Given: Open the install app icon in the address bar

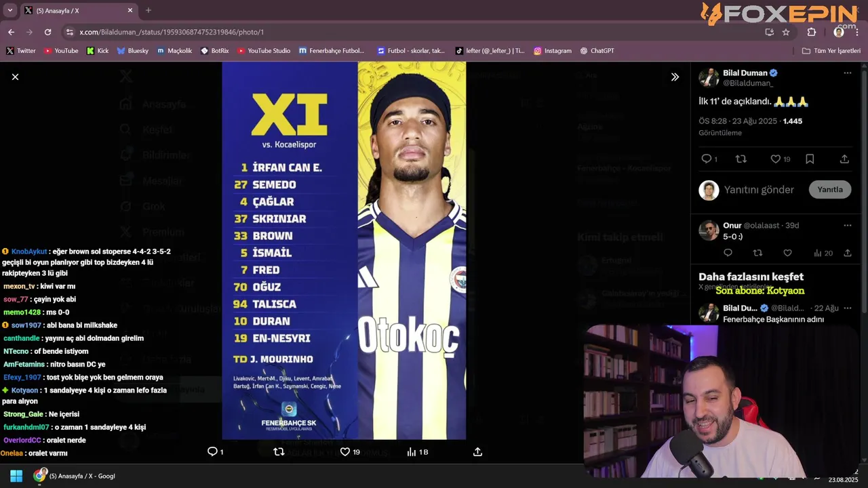Looking at the screenshot, I should (x=769, y=32).
